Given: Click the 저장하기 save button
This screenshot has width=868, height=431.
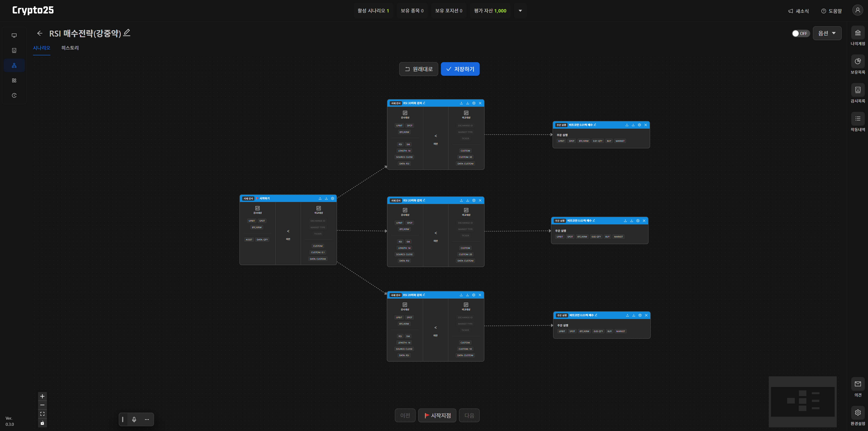Looking at the screenshot, I should pyautogui.click(x=460, y=69).
